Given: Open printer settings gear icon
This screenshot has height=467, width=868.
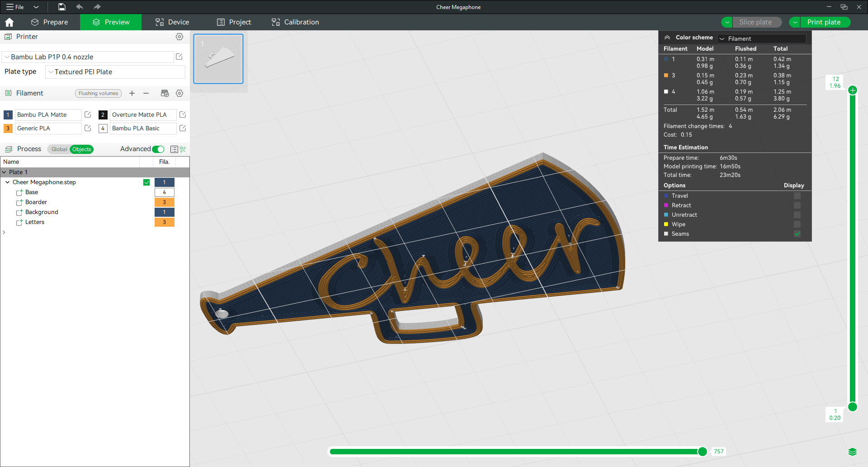Looking at the screenshot, I should pyautogui.click(x=179, y=37).
